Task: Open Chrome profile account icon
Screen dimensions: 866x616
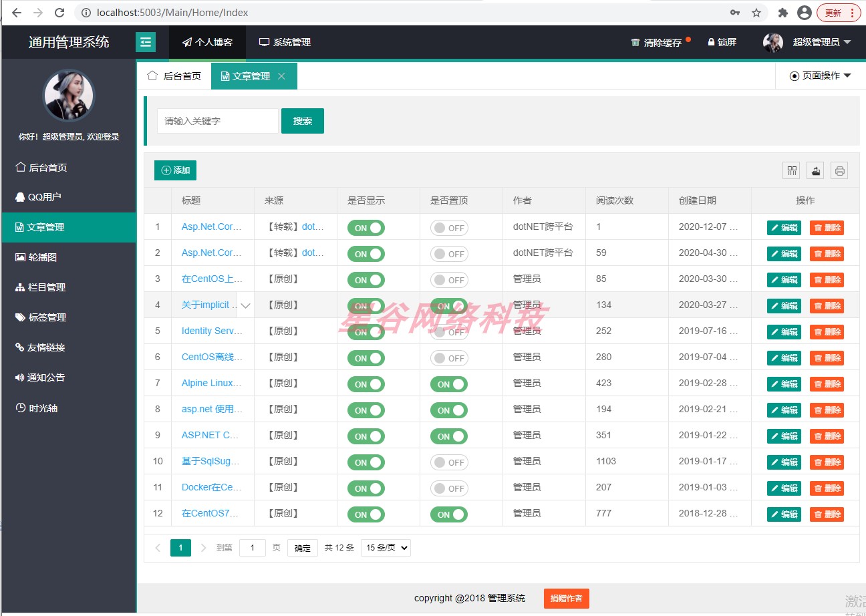Action: 805,13
